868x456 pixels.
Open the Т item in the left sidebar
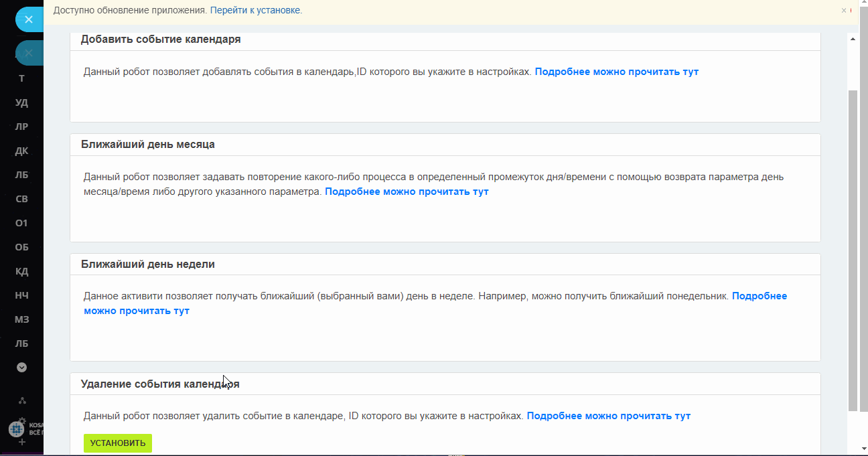click(21, 78)
